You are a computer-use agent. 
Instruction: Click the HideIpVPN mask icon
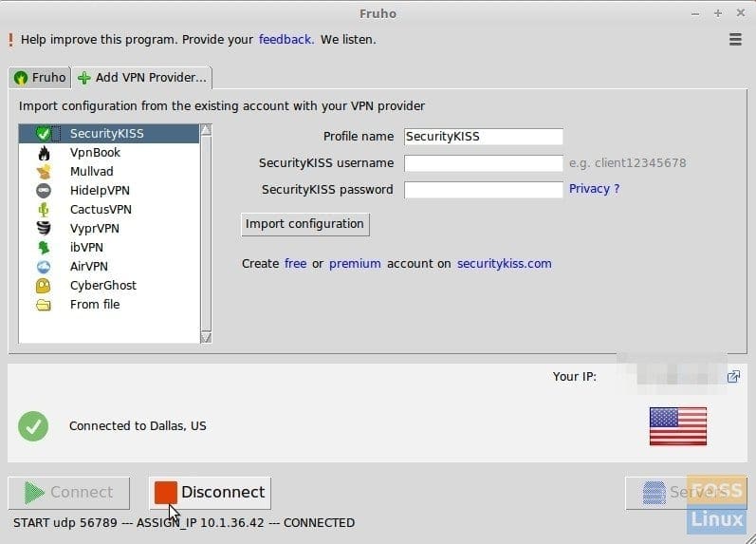pos(44,191)
